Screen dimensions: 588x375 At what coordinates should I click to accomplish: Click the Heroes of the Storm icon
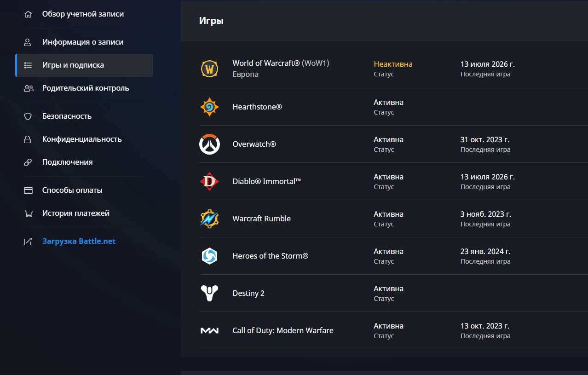coord(209,256)
